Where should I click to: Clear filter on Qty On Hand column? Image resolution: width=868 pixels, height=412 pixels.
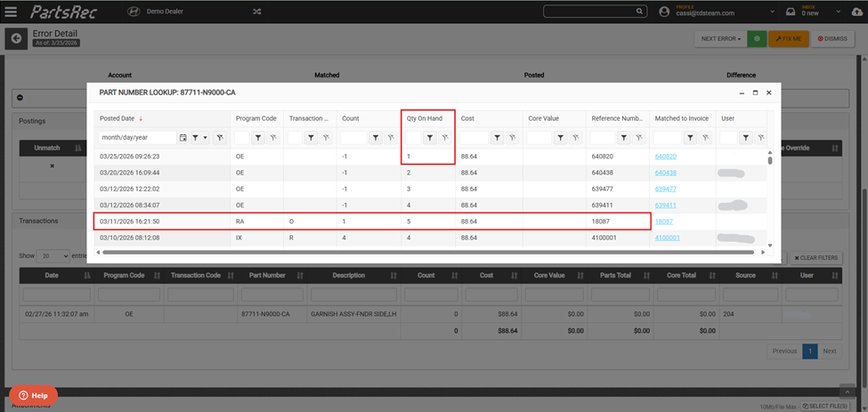444,138
